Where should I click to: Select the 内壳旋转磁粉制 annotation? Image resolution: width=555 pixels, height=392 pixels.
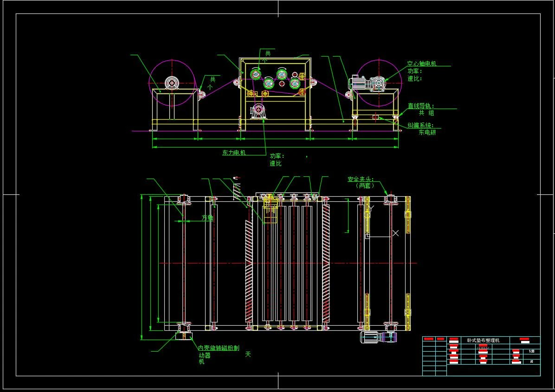click(x=219, y=348)
